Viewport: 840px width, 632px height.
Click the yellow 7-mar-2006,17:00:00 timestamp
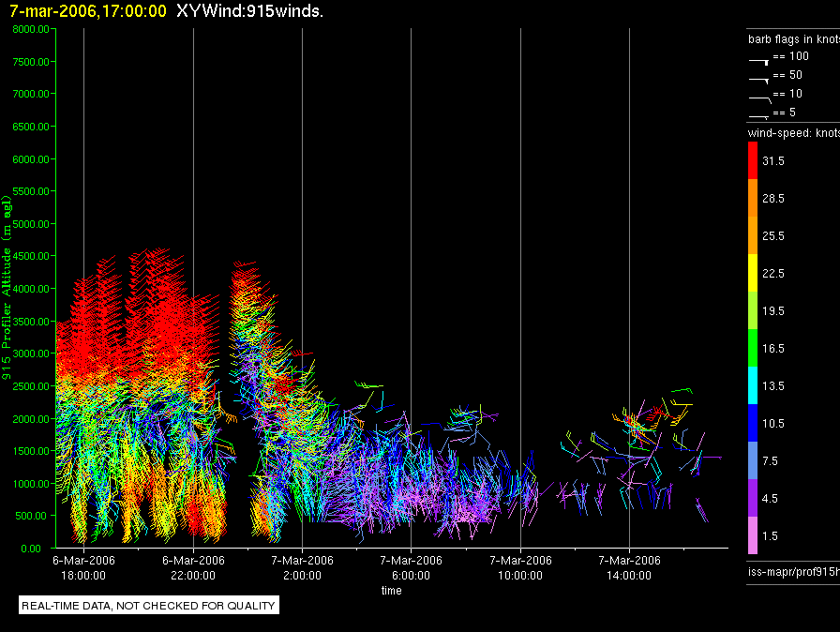tap(88, 10)
